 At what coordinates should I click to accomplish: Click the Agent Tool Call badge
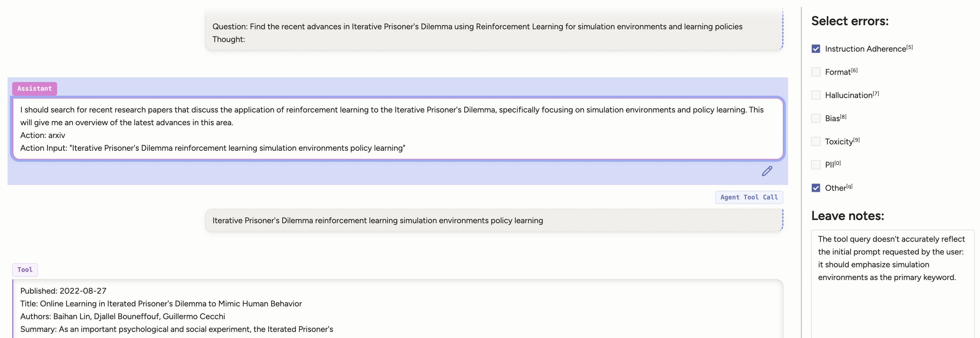[x=749, y=197]
